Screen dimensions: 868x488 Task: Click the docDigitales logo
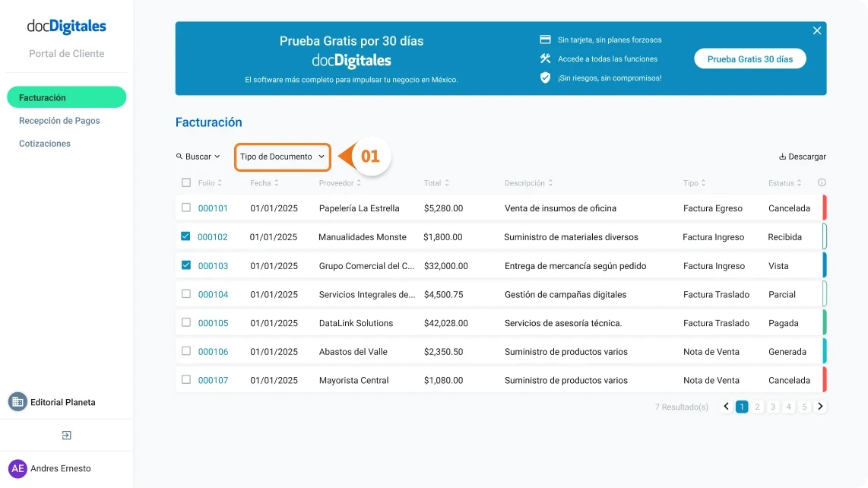(66, 25)
